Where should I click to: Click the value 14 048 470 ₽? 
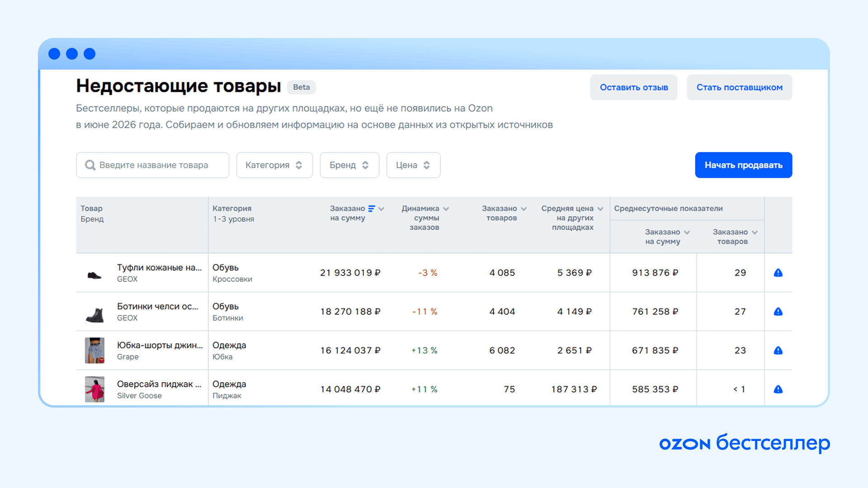click(350, 389)
